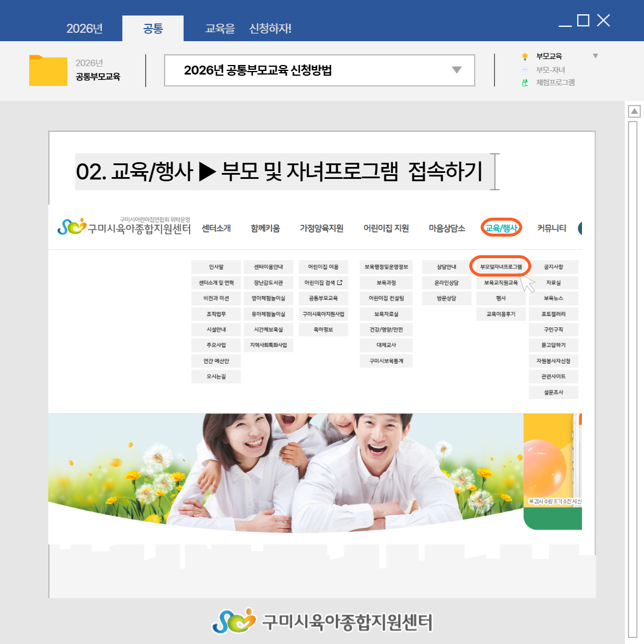Click the lightbulb icon beside 부모교육

525,57
